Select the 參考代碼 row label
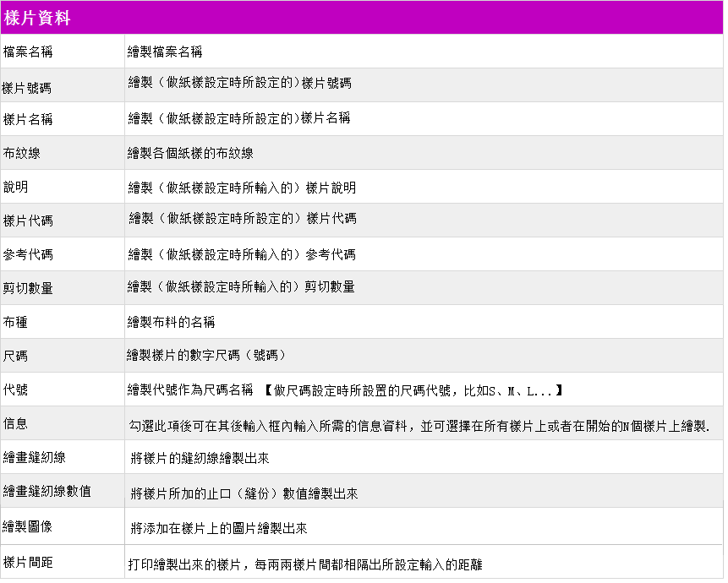 click(x=28, y=254)
